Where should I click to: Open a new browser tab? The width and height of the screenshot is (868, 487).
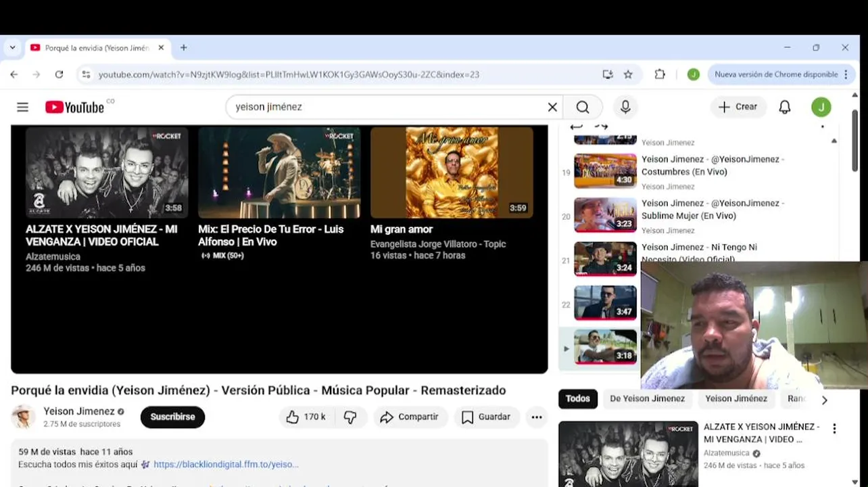pos(183,48)
